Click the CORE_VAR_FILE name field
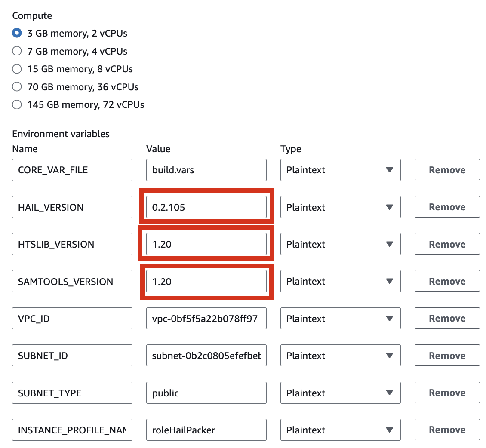Screen dimensions: 486x448 point(72,170)
